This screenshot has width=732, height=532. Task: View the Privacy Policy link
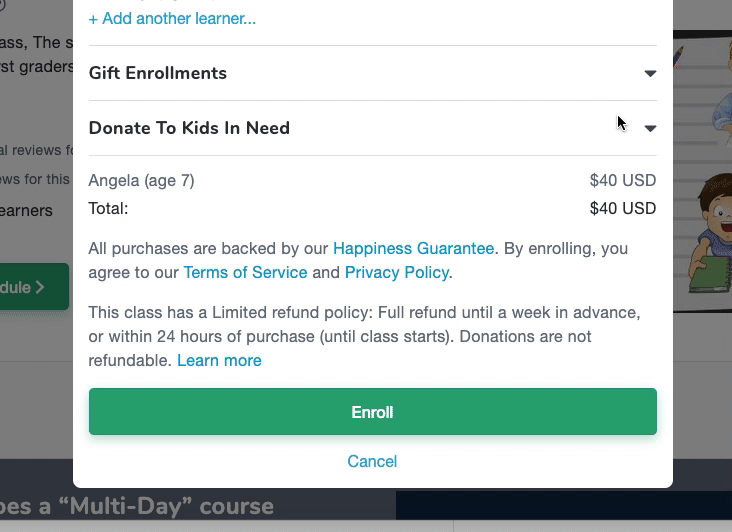pos(397,272)
